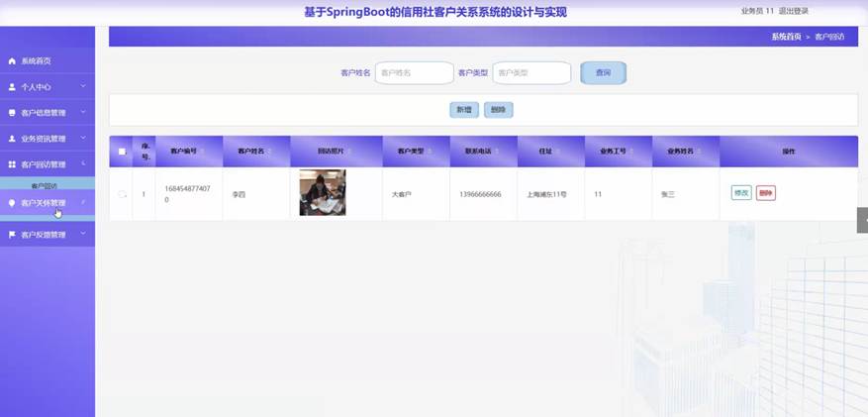Click the staff name cell 张三
Screen dimensions: 868x417
point(668,194)
